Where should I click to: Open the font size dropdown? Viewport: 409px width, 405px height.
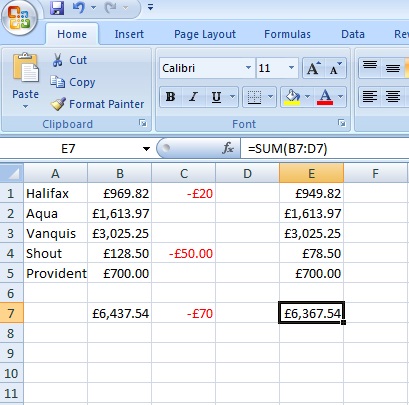click(x=291, y=68)
